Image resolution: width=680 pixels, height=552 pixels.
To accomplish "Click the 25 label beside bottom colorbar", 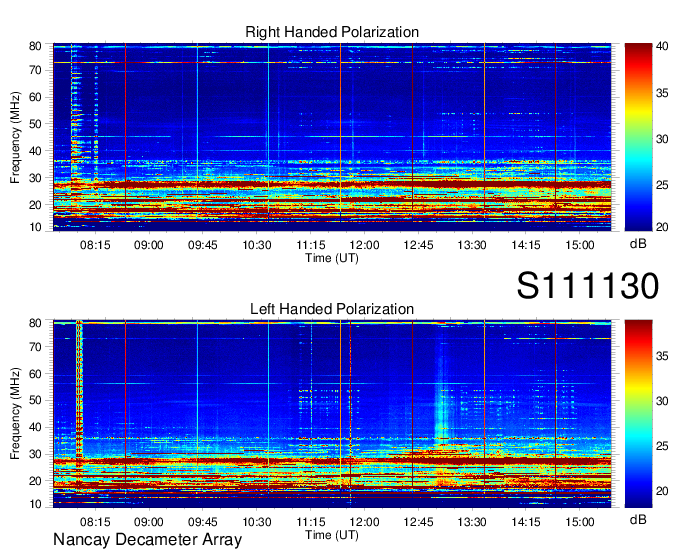I will (x=662, y=446).
